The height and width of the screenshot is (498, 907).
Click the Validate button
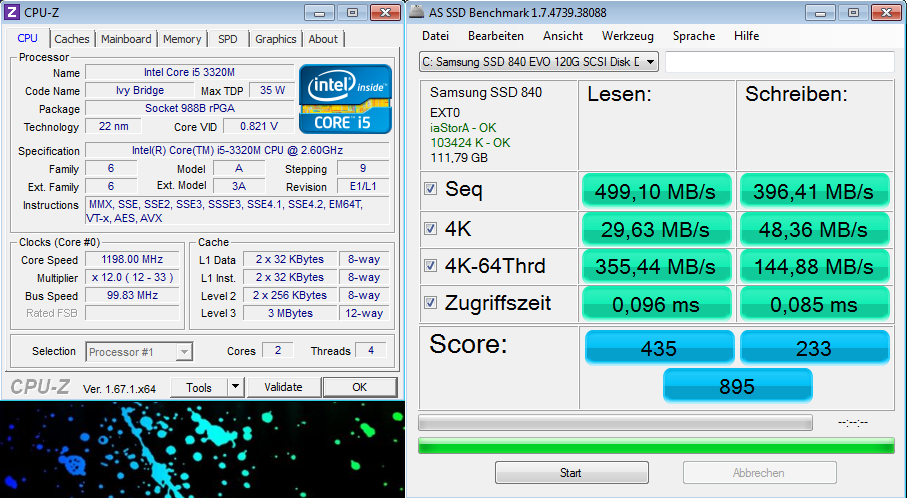pos(283,387)
